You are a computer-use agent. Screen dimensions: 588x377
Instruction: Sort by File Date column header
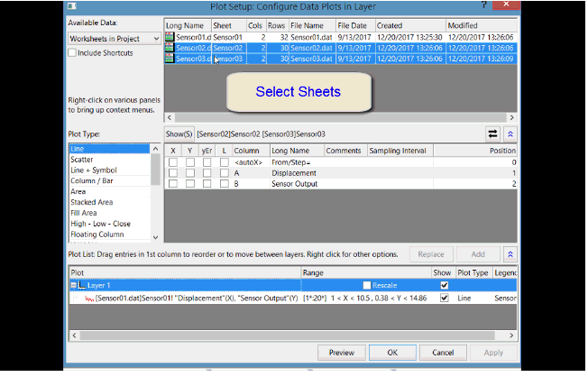pyautogui.click(x=355, y=25)
